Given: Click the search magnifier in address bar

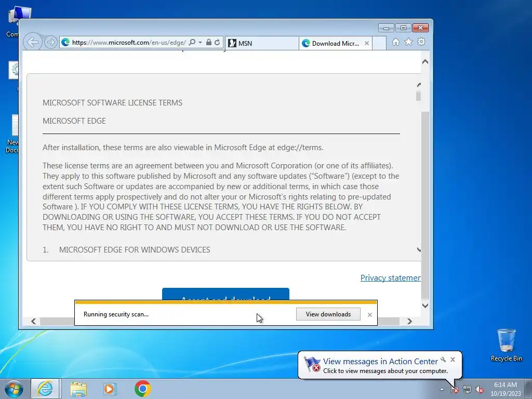Looking at the screenshot, I should 192,43.
